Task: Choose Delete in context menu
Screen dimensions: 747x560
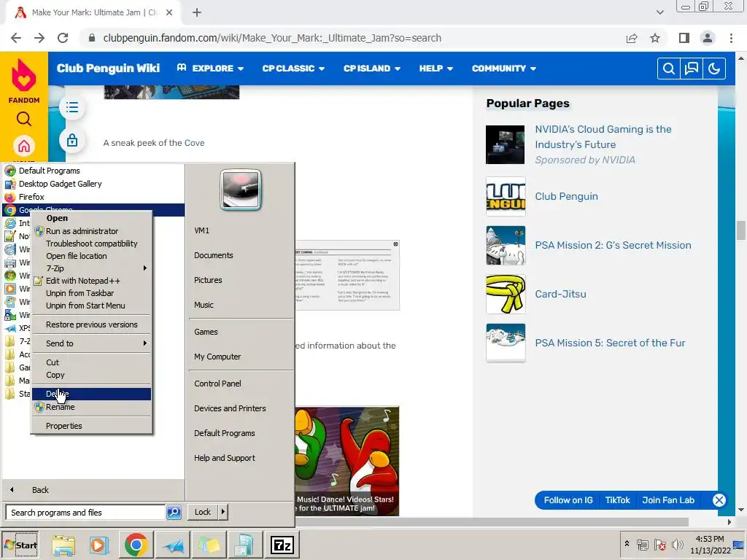Action: click(91, 394)
